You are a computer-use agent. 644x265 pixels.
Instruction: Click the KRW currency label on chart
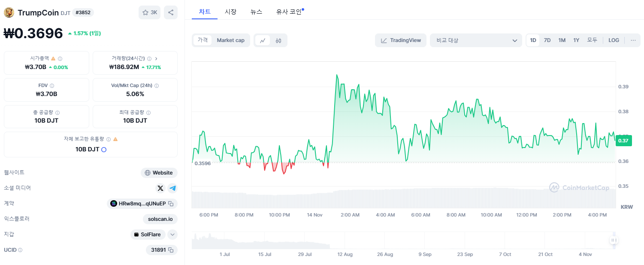pyautogui.click(x=626, y=207)
